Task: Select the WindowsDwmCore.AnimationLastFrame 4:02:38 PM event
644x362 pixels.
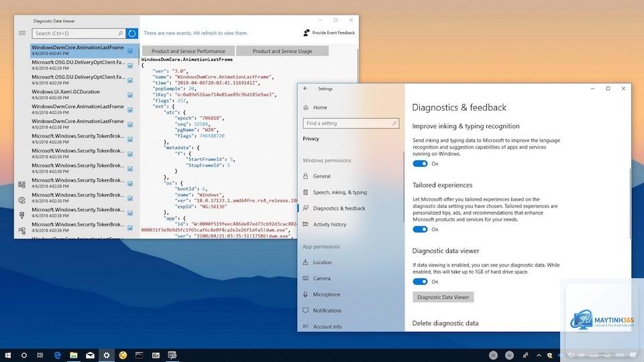Action: pyautogui.click(x=85, y=124)
